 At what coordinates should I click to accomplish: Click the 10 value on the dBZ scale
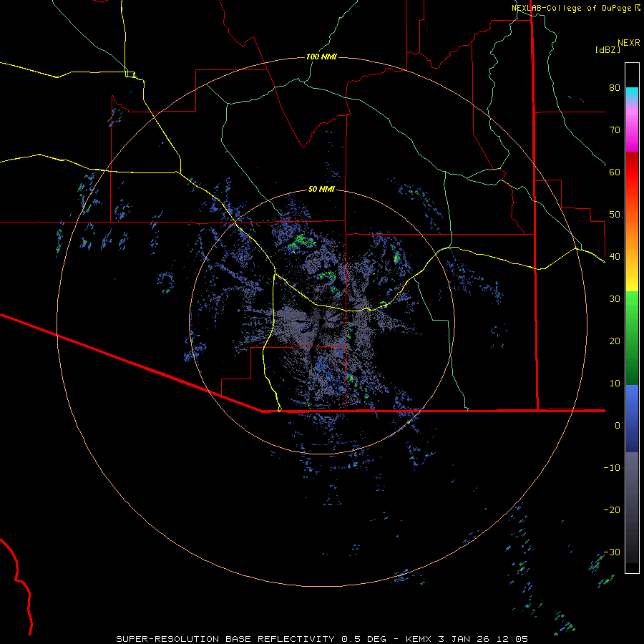point(615,384)
